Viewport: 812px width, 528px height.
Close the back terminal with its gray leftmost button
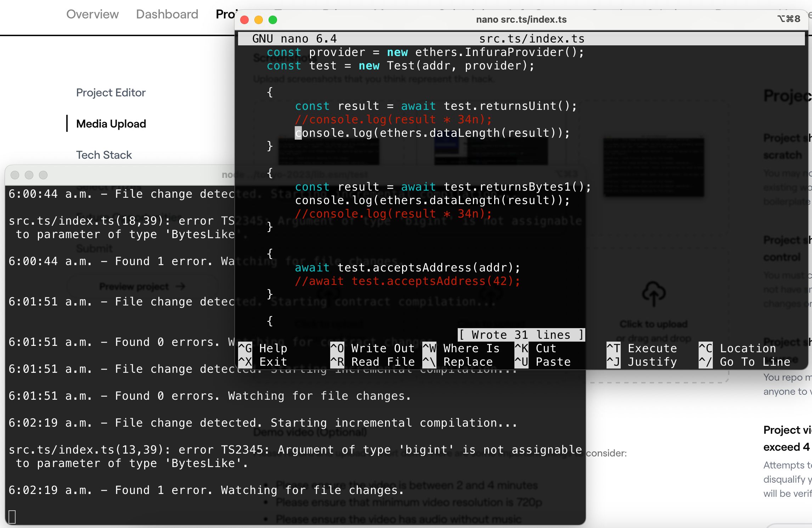pos(15,175)
